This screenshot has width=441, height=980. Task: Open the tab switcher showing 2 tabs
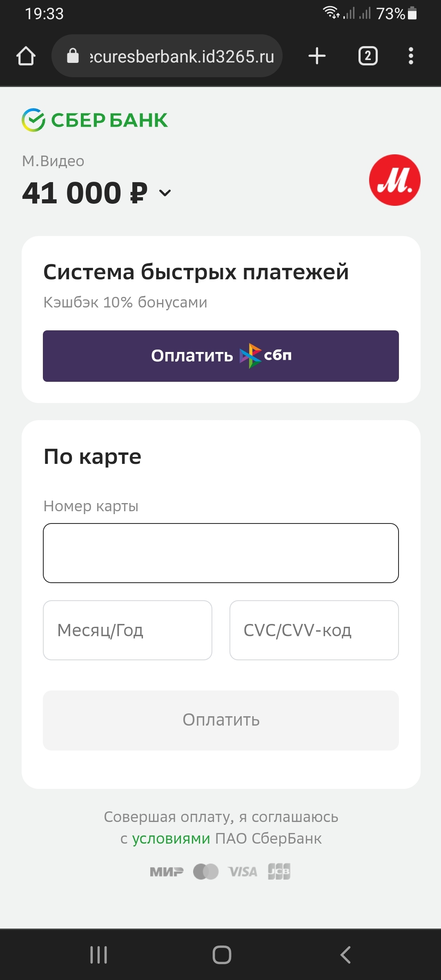pos(368,56)
